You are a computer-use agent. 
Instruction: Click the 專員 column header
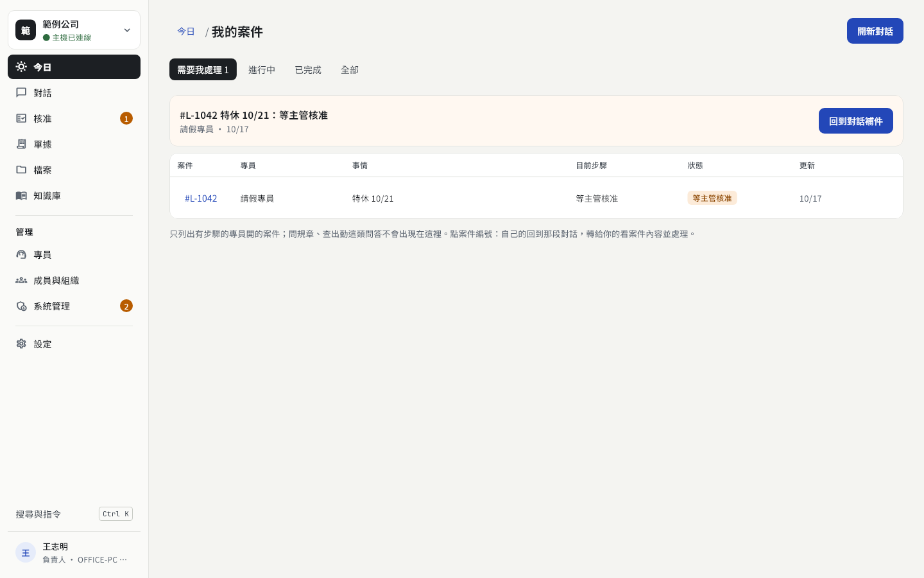pyautogui.click(x=248, y=165)
